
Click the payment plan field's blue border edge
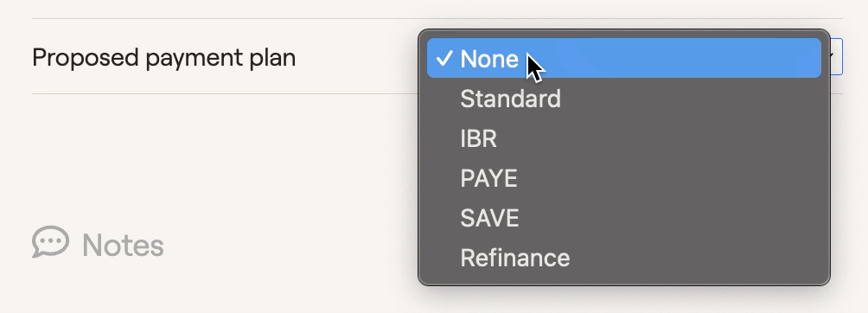(x=841, y=56)
